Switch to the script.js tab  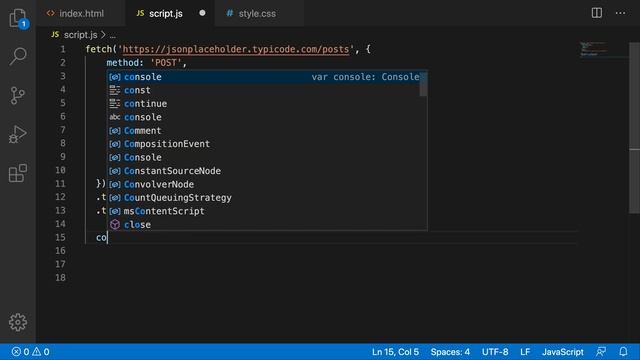click(x=170, y=13)
